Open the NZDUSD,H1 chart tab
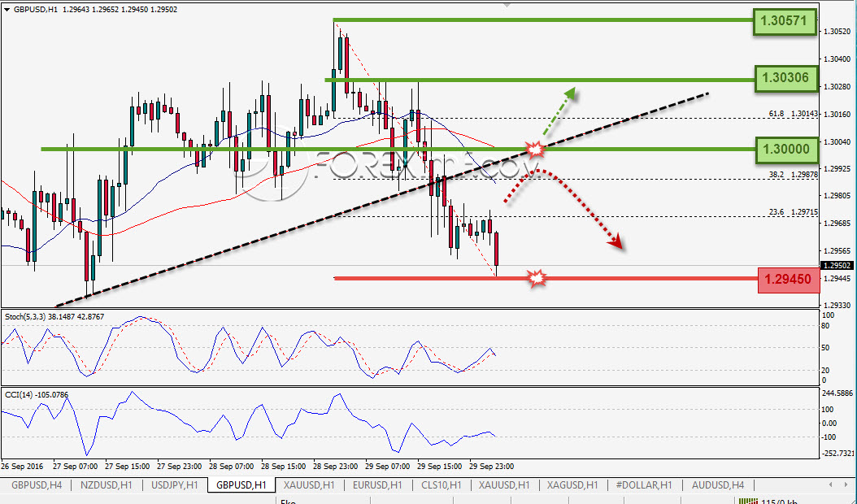Image resolution: width=857 pixels, height=504 pixels. (x=106, y=484)
